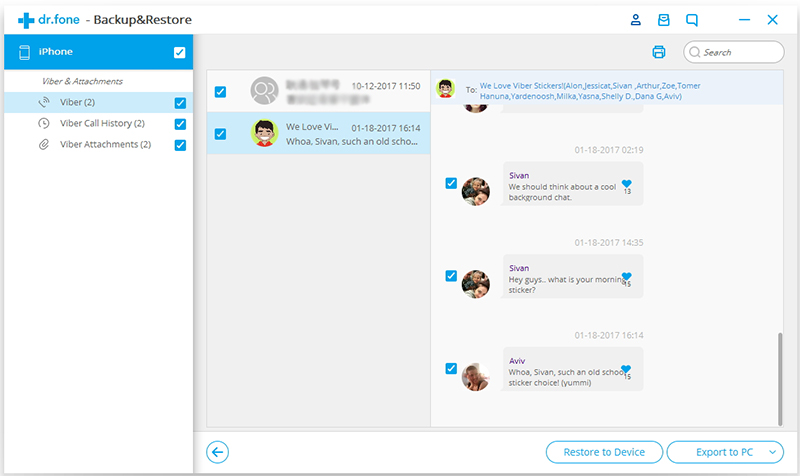The width and height of the screenshot is (800, 476).
Task: Open Viber Call History (2)
Action: click(x=98, y=123)
